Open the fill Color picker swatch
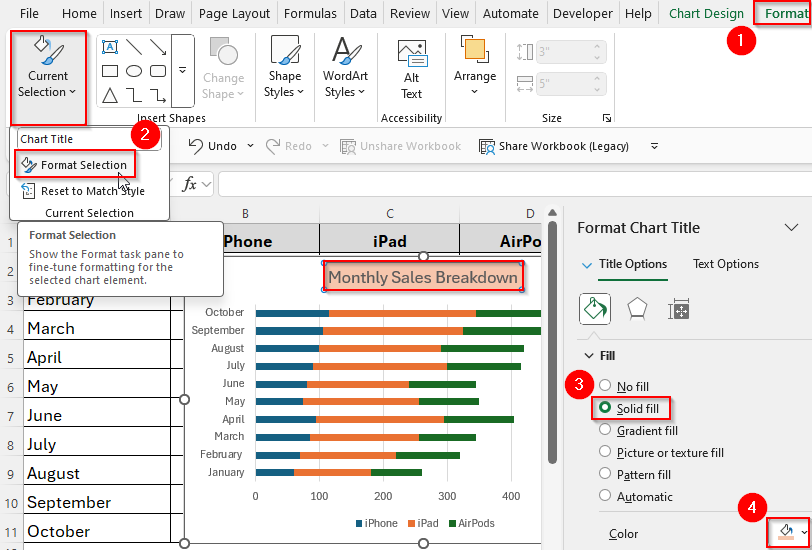This screenshot has width=812, height=550. pyautogui.click(x=784, y=532)
